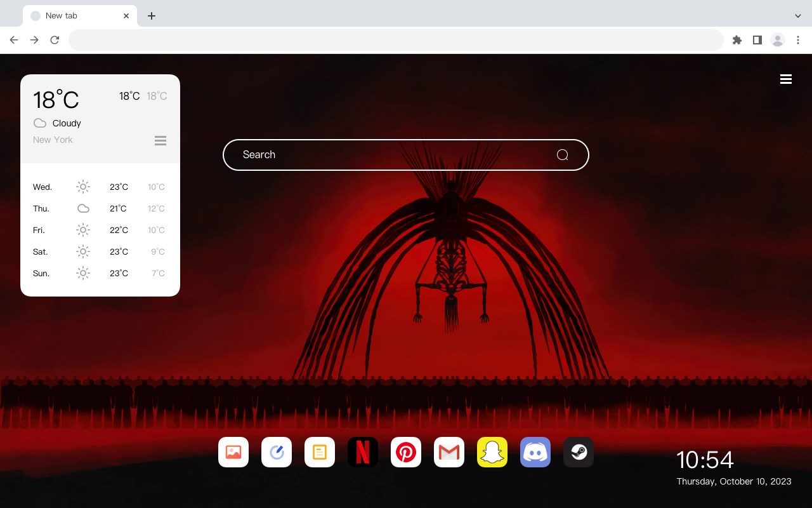The height and width of the screenshot is (508, 812).
Task: Open the Discord shortcut
Action: point(535,452)
